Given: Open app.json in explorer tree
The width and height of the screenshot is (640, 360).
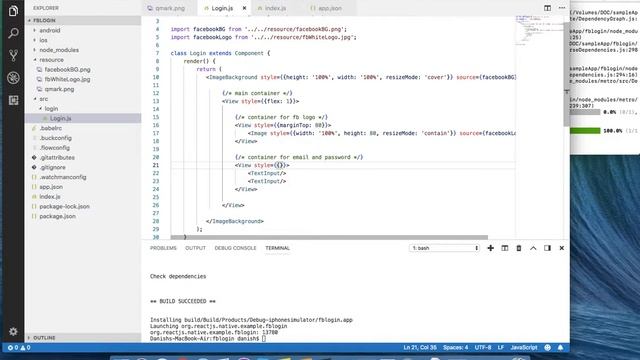Looking at the screenshot, I should point(51,187).
